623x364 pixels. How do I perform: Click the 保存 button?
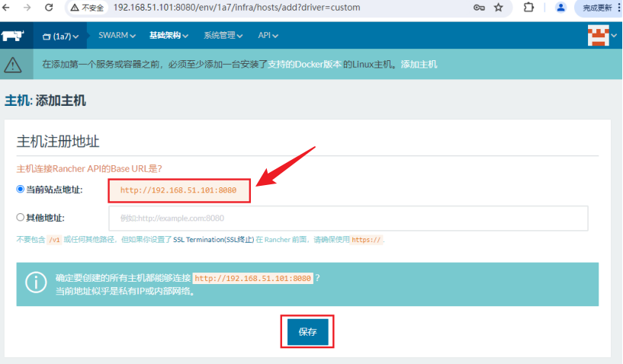307,332
